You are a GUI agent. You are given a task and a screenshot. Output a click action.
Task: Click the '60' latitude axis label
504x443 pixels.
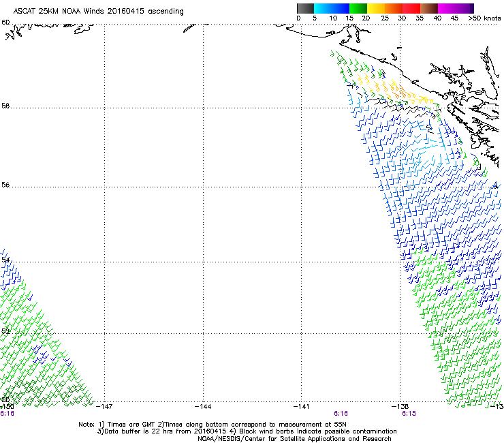click(5, 22)
